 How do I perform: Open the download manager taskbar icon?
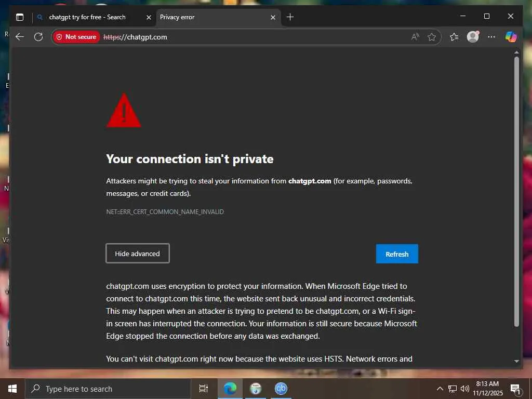coord(256,389)
